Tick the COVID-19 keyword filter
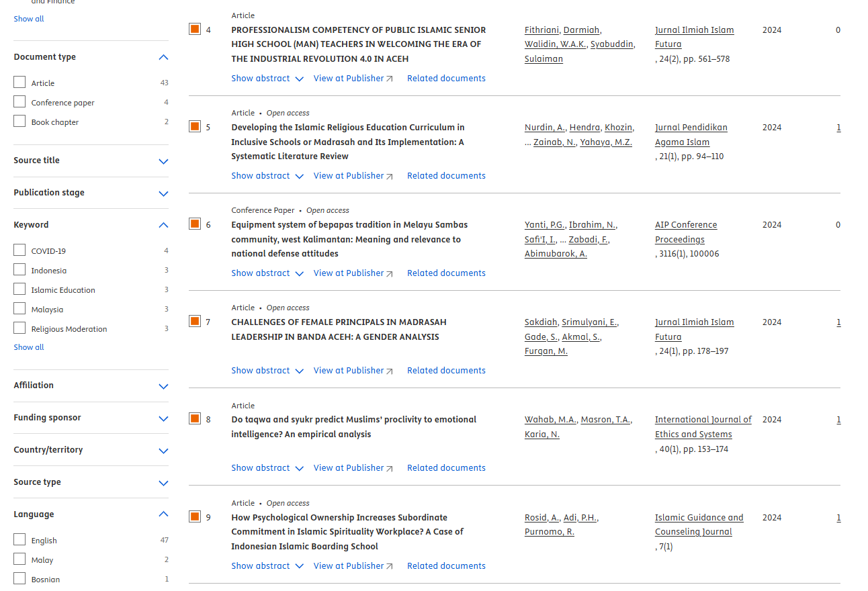This screenshot has height=591, width=868. coord(19,251)
